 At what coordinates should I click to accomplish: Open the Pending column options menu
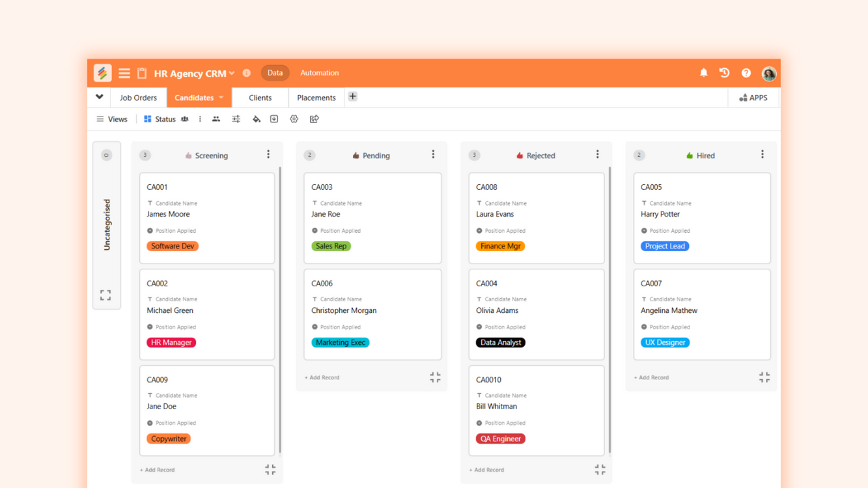click(x=433, y=155)
